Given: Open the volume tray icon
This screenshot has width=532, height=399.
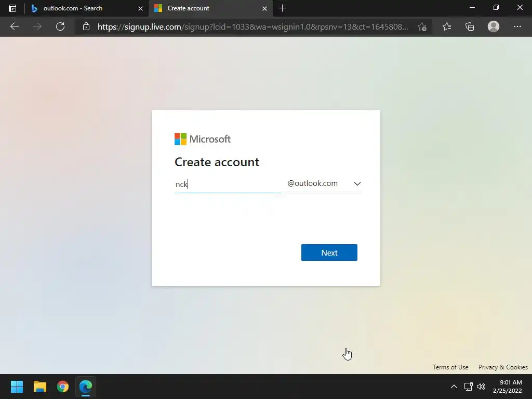Looking at the screenshot, I should [481, 387].
